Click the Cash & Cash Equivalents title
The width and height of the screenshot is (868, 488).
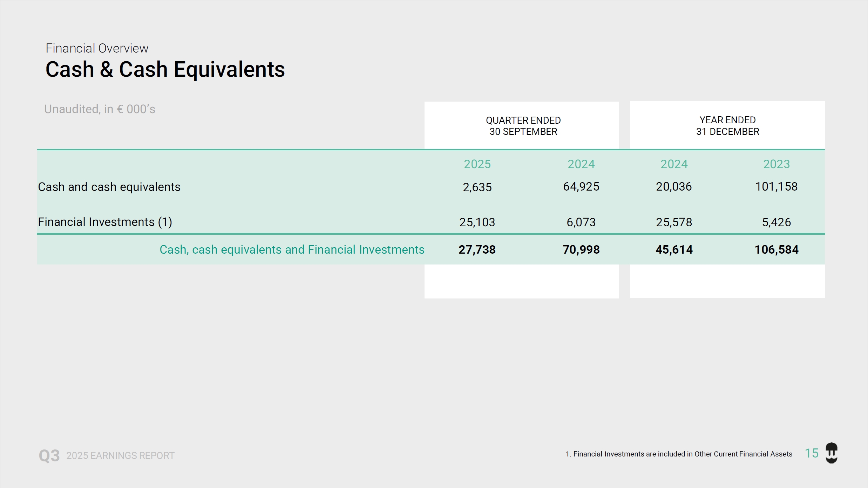click(165, 69)
